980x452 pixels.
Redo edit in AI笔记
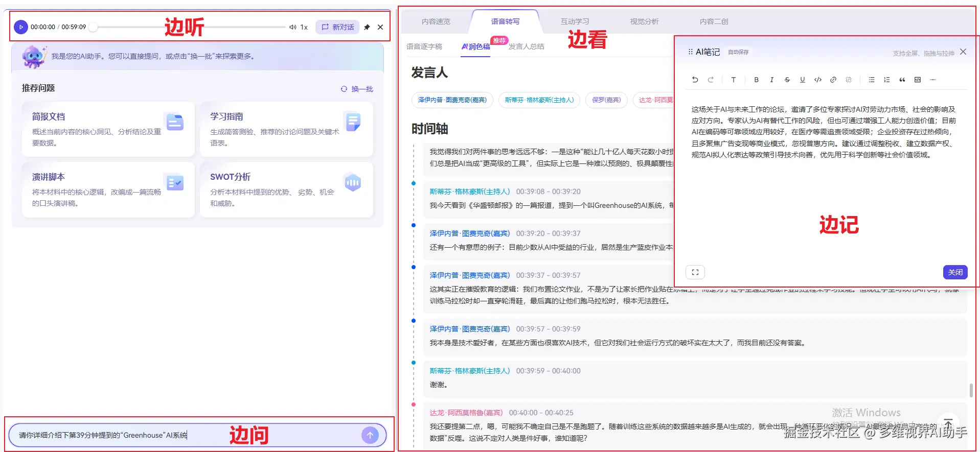pyautogui.click(x=710, y=80)
